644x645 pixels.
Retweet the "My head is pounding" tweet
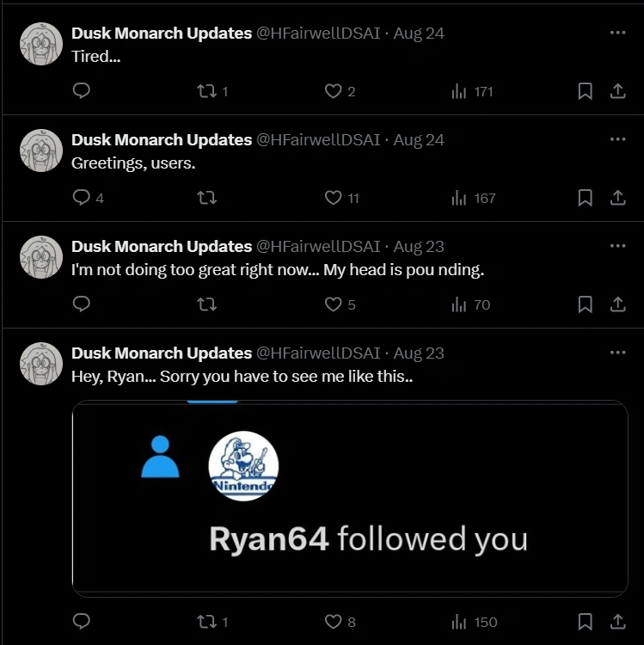pyautogui.click(x=206, y=304)
